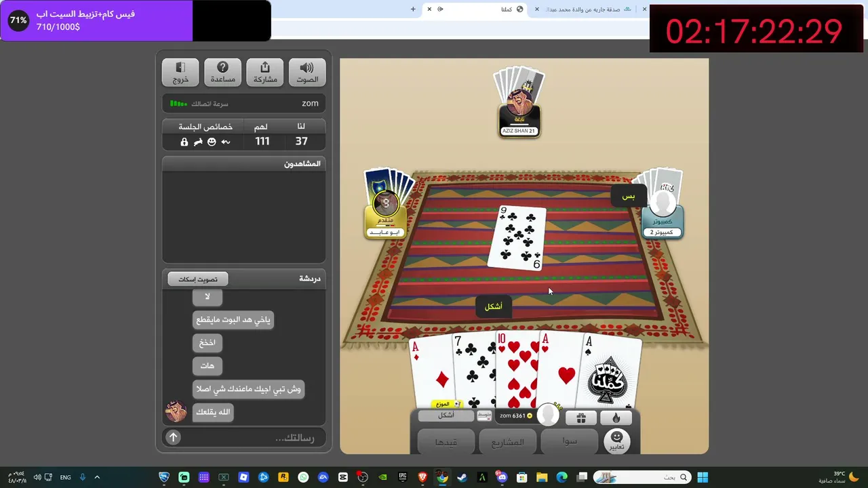The image size is (868, 488).
Task: Open the مشاركة share button
Action: 265,73
